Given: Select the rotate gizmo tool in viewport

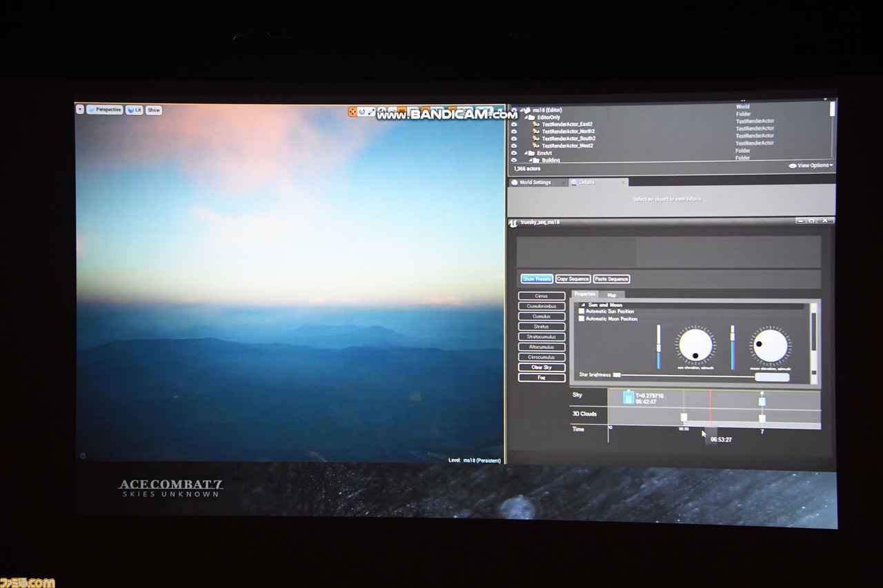Looking at the screenshot, I should (x=361, y=112).
